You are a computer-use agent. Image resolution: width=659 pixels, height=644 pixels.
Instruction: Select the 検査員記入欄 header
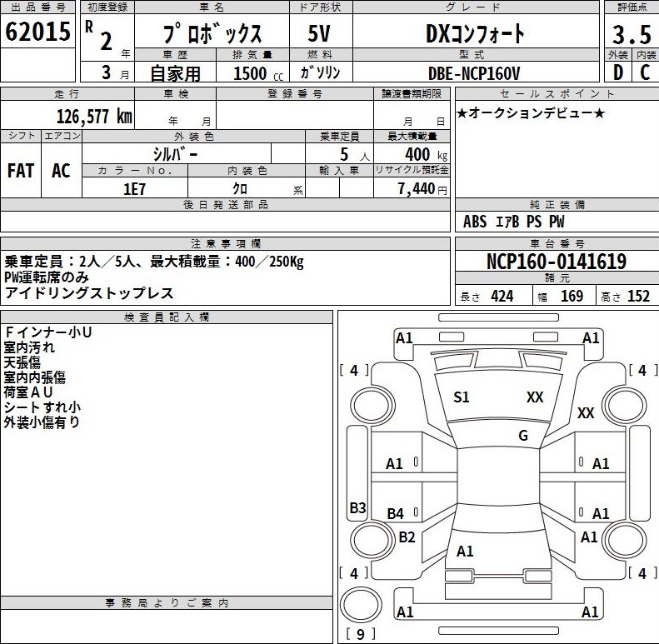tap(167, 317)
